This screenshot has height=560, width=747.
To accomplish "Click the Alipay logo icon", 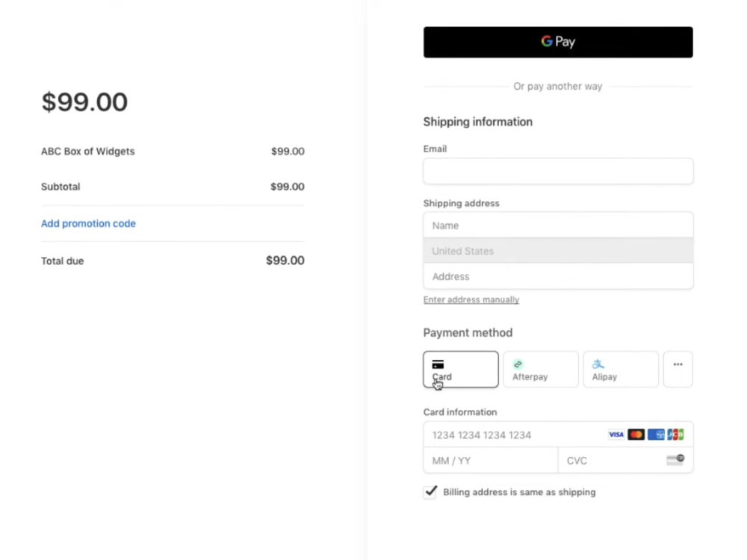I will click(x=598, y=364).
